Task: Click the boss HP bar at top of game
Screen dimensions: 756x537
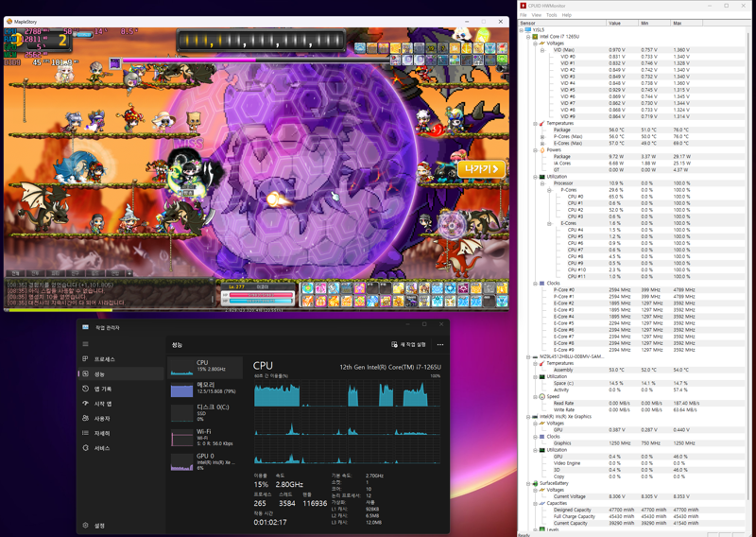Action: point(254,61)
